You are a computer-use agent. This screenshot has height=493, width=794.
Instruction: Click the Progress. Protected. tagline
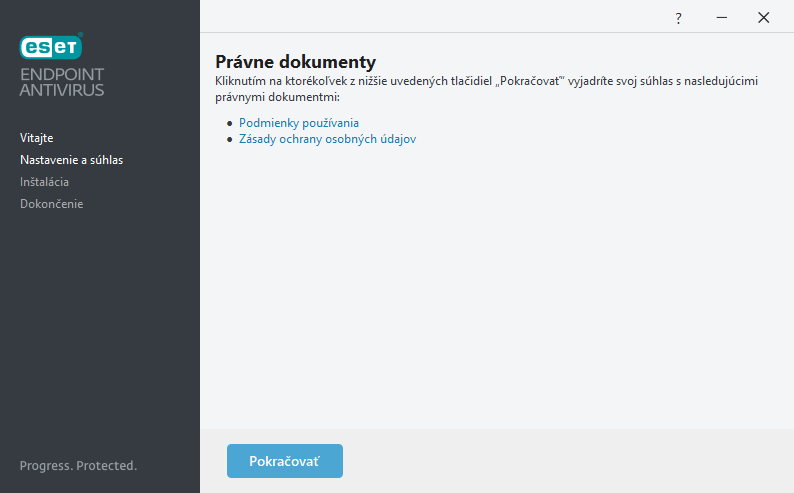(78, 466)
